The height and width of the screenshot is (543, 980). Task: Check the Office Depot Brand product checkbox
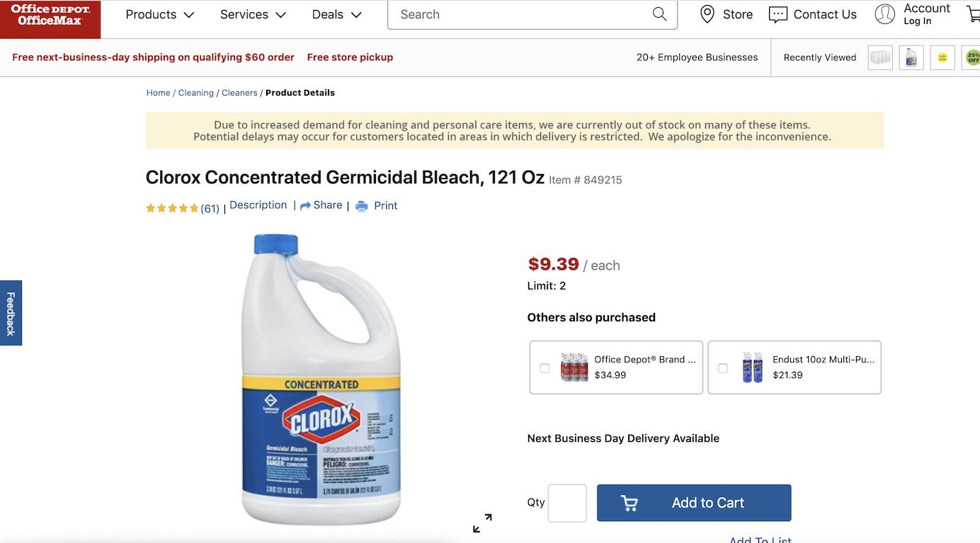click(x=545, y=368)
